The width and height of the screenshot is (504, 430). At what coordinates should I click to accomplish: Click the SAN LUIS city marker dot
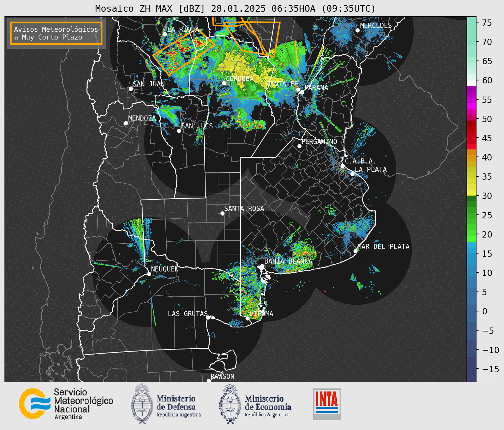[x=179, y=131]
